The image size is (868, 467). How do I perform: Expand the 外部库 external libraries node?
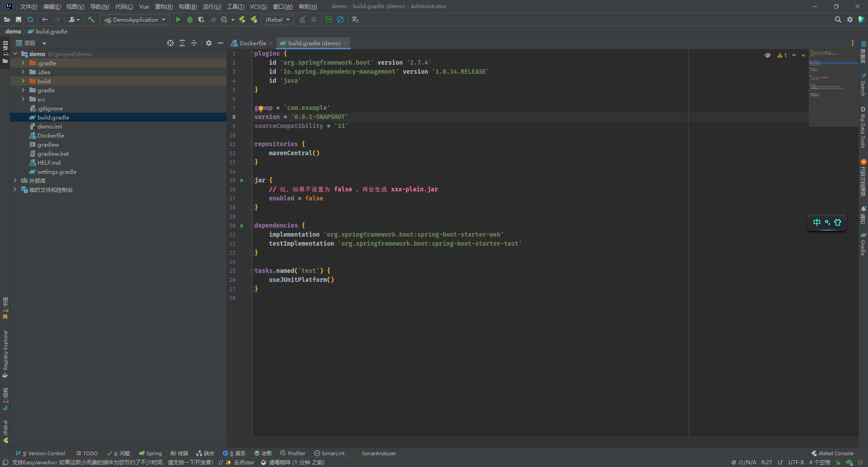pyautogui.click(x=15, y=181)
